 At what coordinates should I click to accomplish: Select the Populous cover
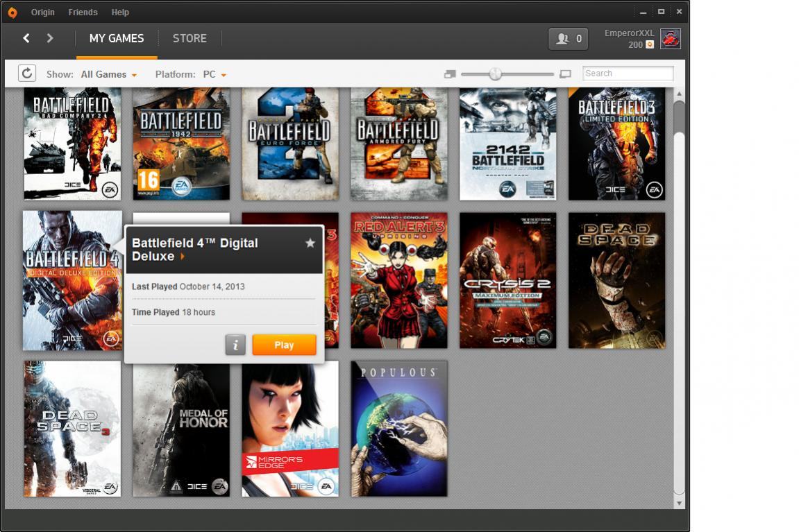399,429
